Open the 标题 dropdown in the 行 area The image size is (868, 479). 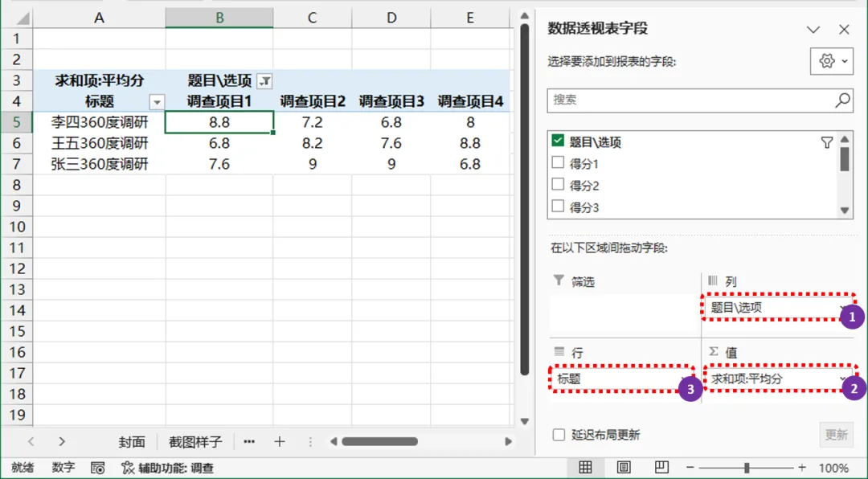point(683,379)
